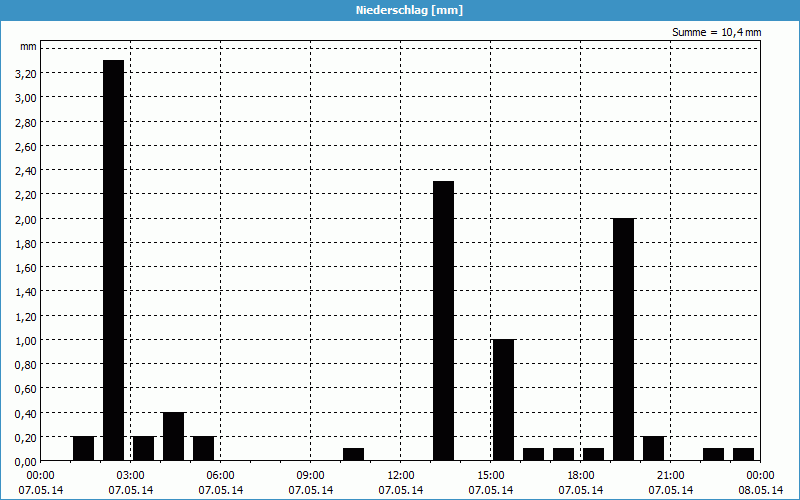This screenshot has height=500, width=800.
Task: Click the last bar on the right
Action: (743, 454)
